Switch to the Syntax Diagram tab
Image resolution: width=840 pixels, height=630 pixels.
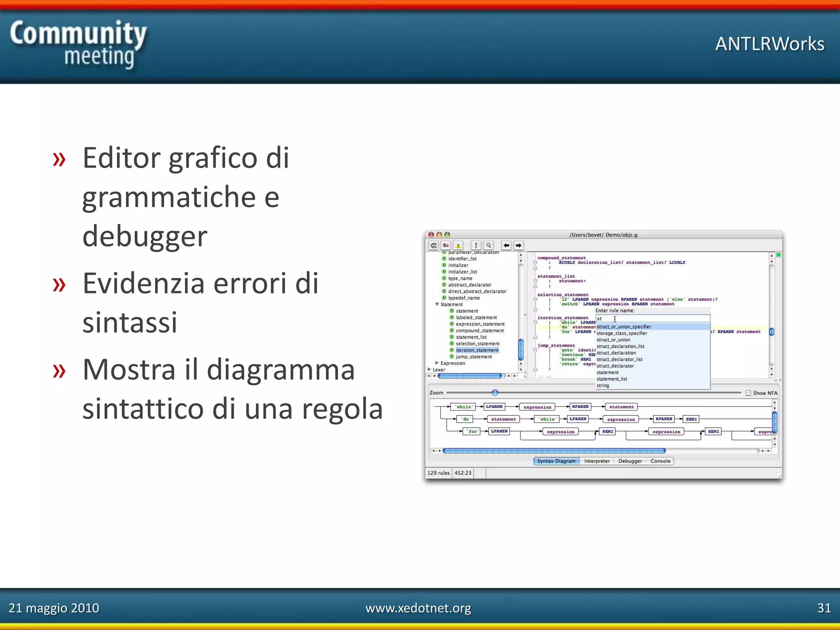pos(556,461)
